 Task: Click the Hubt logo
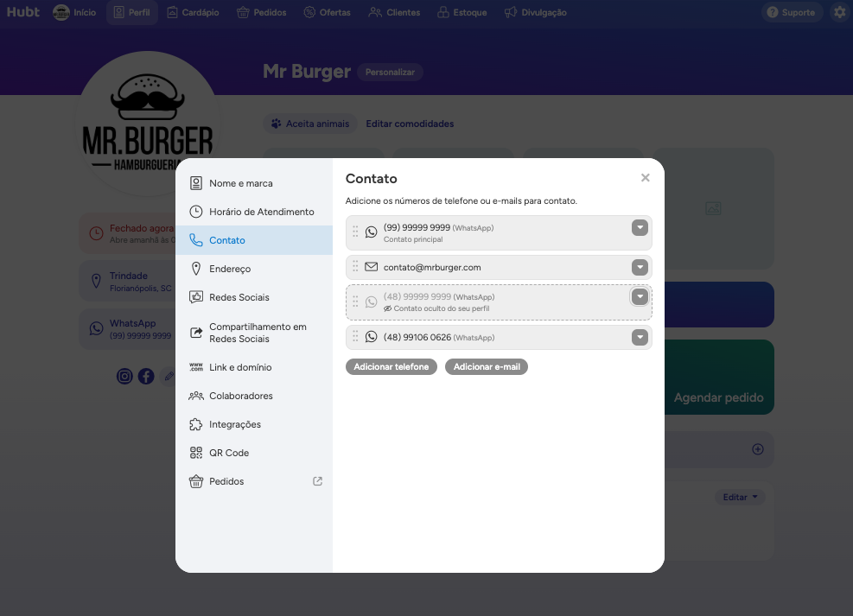pos(22,12)
